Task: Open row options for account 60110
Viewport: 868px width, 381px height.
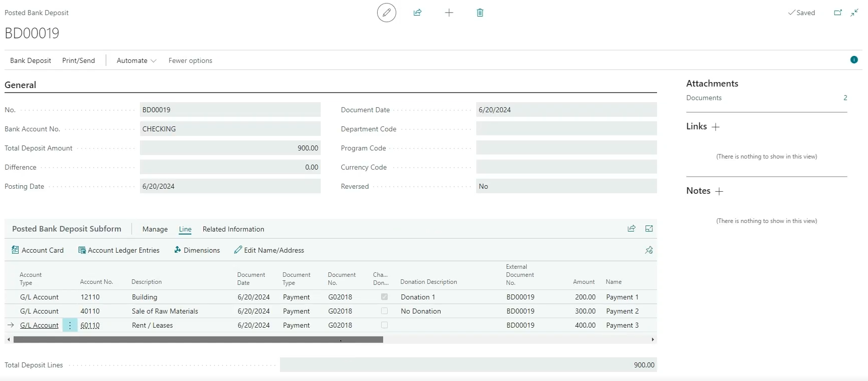Action: click(x=70, y=326)
